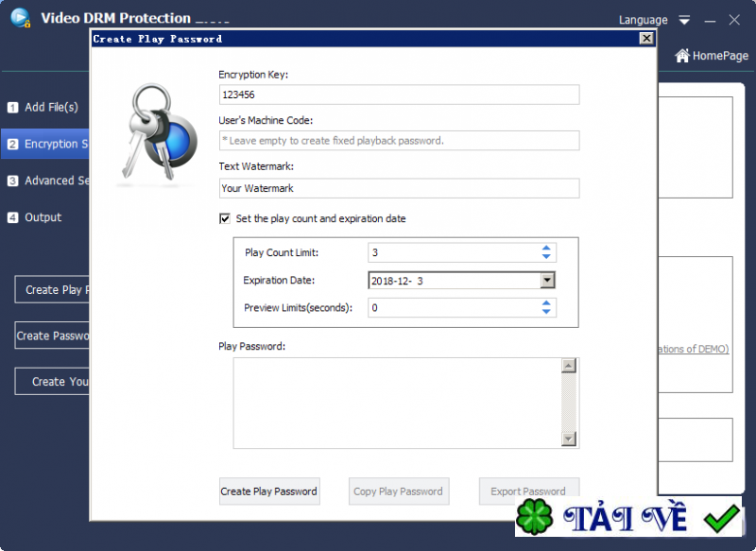The width and height of the screenshot is (756, 551).
Task: Switch to the Add File(s) step
Action: click(x=47, y=107)
